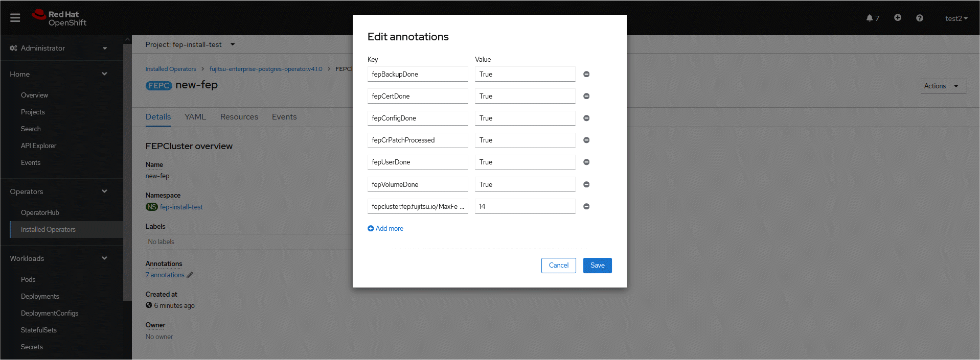Remove the fepcluster.fep.fujitsu.io annotation row
Viewport: 980px width, 360px height.
coord(586,206)
